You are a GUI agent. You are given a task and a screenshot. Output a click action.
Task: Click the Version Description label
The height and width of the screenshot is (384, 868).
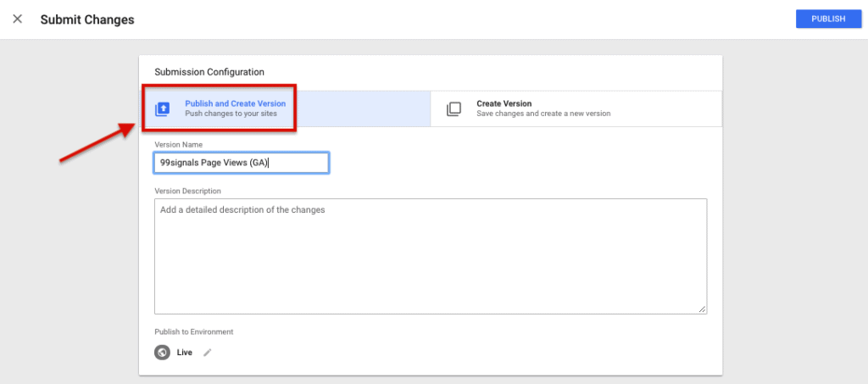pos(187,191)
